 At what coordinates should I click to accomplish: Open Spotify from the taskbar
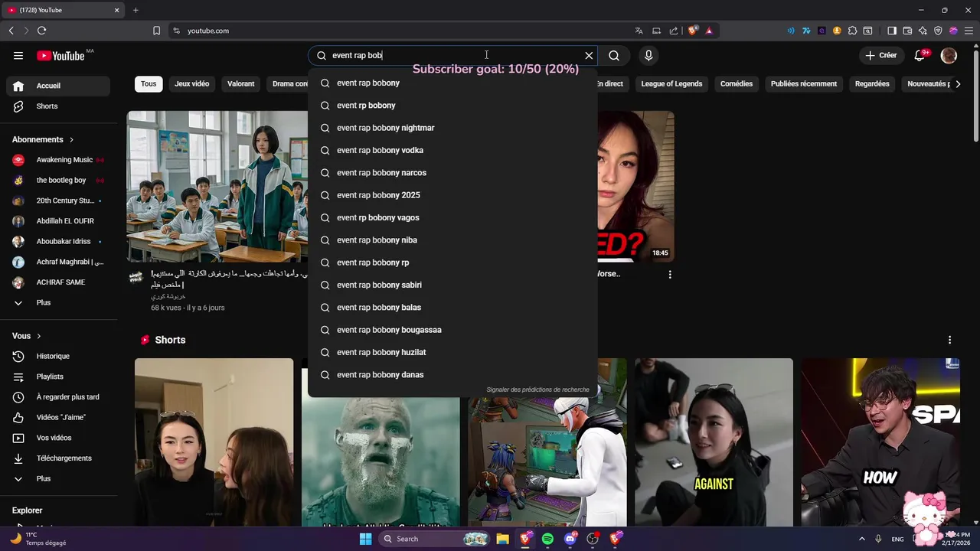coord(547,539)
